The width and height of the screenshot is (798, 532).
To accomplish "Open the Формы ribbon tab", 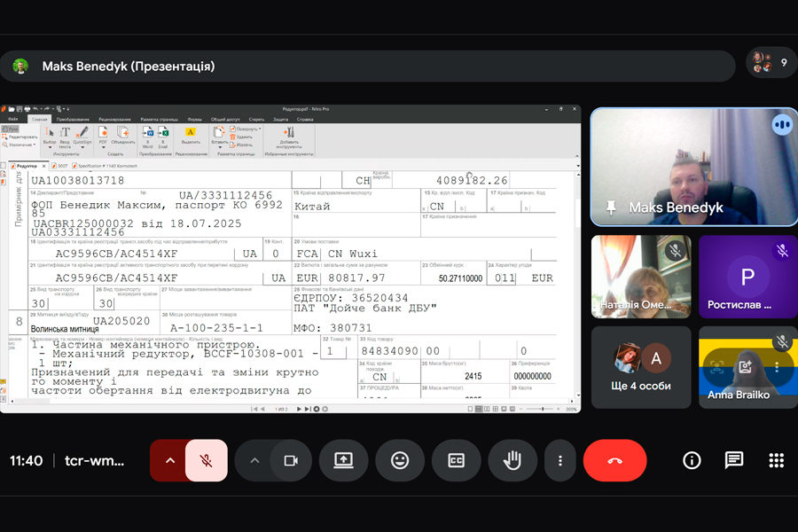I will click(x=194, y=119).
